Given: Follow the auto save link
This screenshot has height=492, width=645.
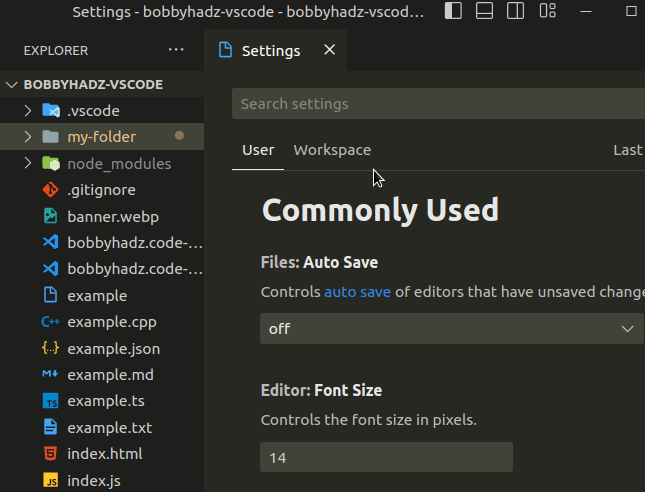Looking at the screenshot, I should tap(357, 292).
